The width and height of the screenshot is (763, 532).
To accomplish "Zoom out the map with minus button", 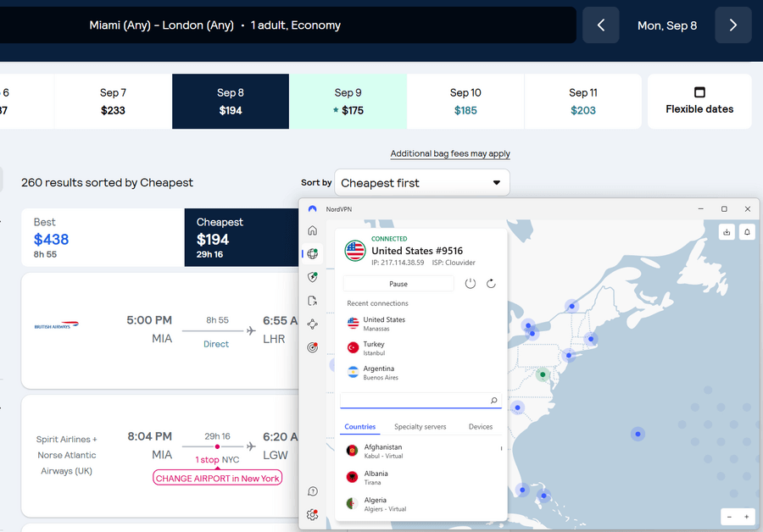I will tap(729, 517).
